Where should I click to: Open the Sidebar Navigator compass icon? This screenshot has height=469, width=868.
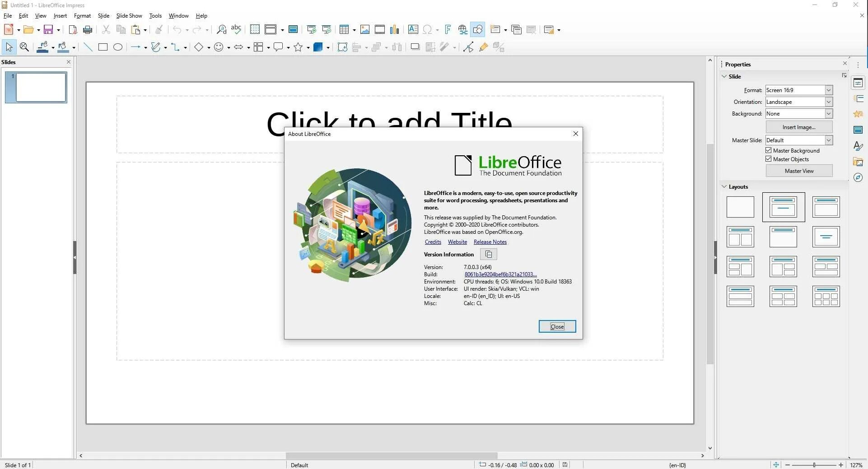(x=858, y=177)
